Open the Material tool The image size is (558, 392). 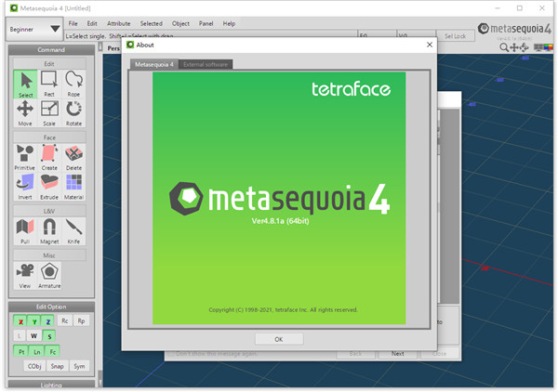pos(73,187)
